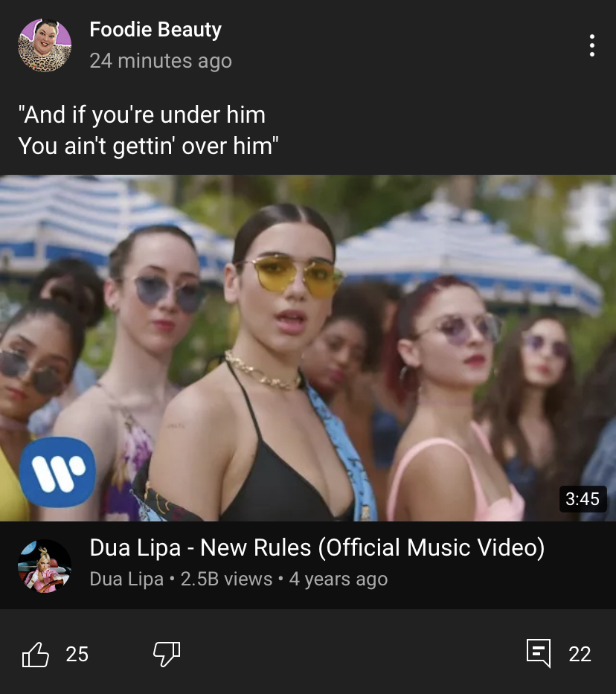Click the 25 likes count
The width and height of the screenshot is (616, 694).
click(77, 654)
